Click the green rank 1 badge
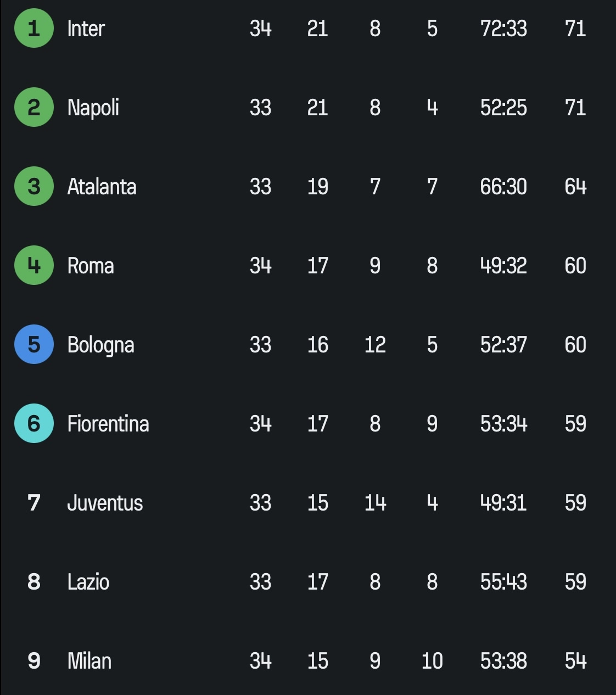The width and height of the screenshot is (616, 695). 34,28
